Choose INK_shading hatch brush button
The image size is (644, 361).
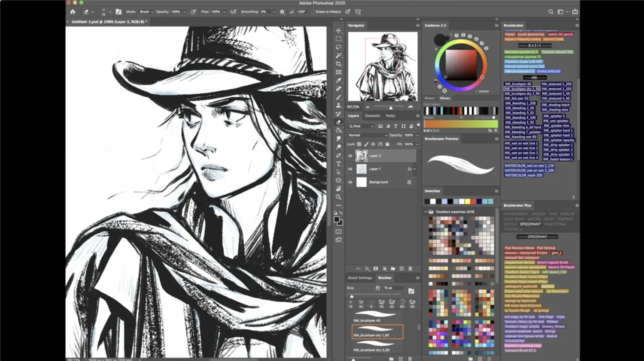[x=556, y=105]
